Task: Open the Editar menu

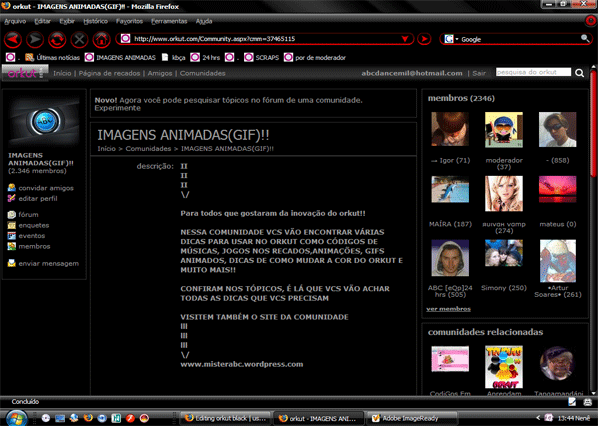Action: coord(42,21)
